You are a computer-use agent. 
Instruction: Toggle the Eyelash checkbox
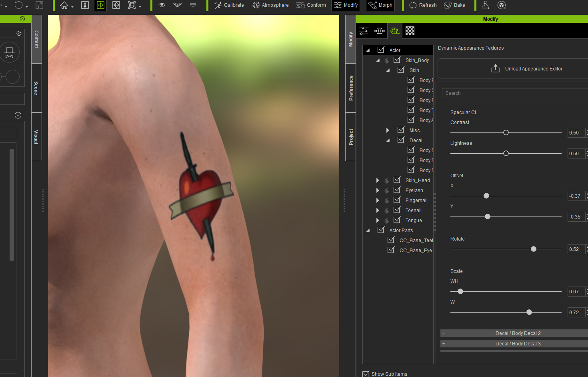coord(397,190)
